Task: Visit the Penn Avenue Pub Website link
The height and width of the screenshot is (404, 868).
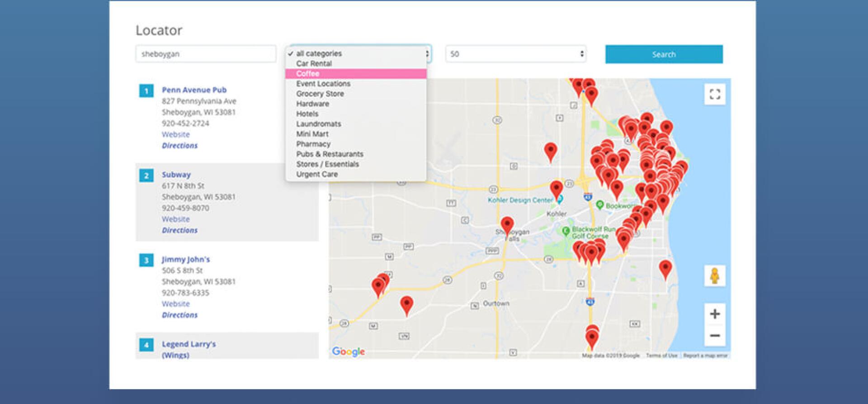Action: click(x=176, y=134)
